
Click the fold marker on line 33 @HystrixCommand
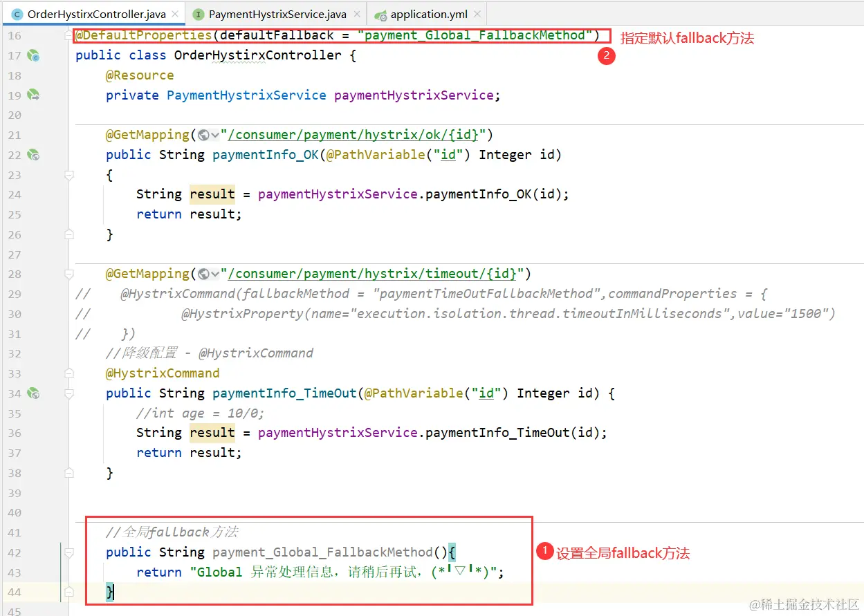(68, 374)
